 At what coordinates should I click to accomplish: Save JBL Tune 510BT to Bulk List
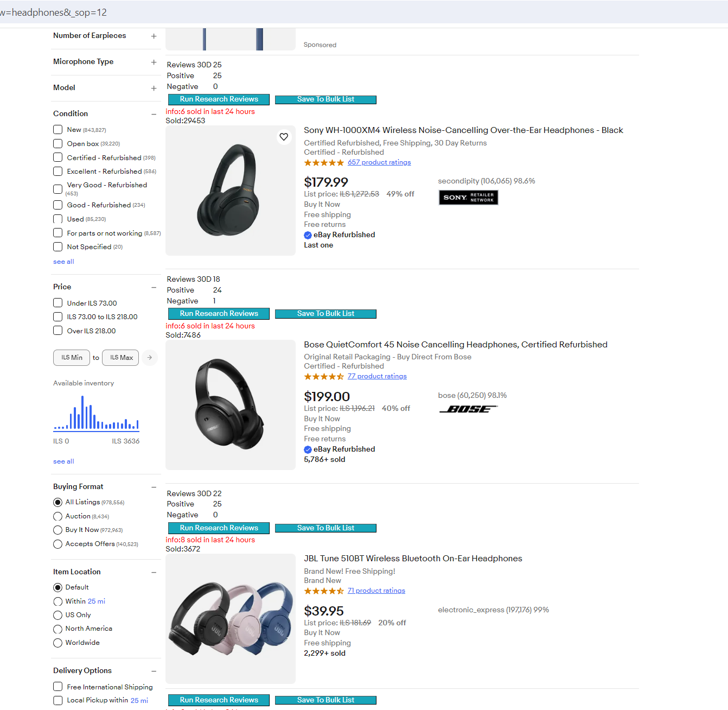click(x=325, y=528)
